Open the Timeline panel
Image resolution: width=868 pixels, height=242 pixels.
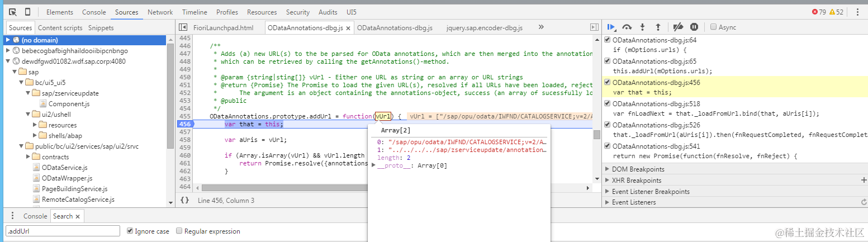point(195,12)
